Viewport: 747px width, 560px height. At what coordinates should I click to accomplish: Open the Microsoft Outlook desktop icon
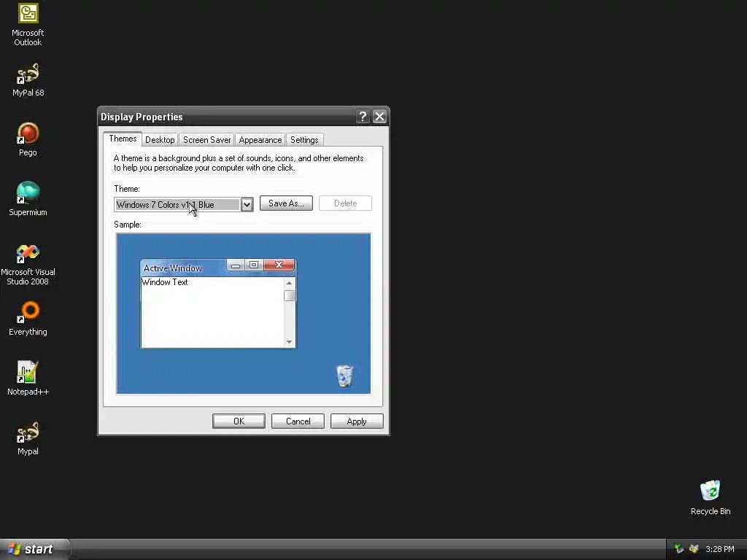[28, 25]
